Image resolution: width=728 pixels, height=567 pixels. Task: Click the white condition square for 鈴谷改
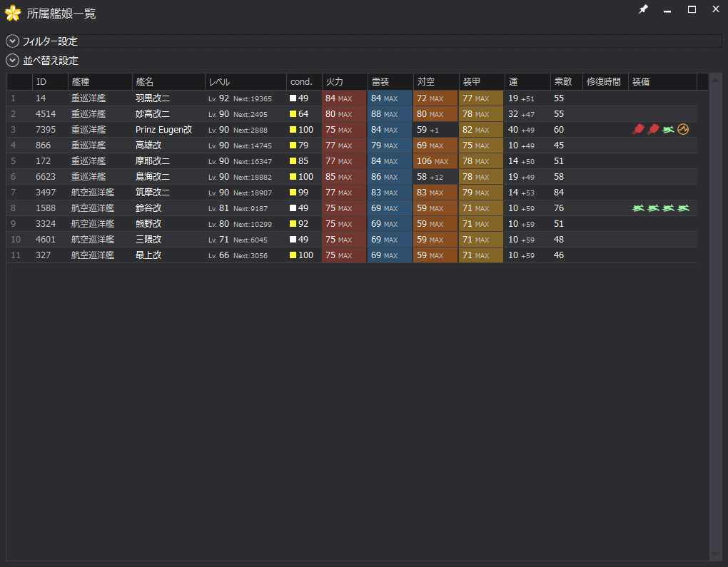point(293,208)
